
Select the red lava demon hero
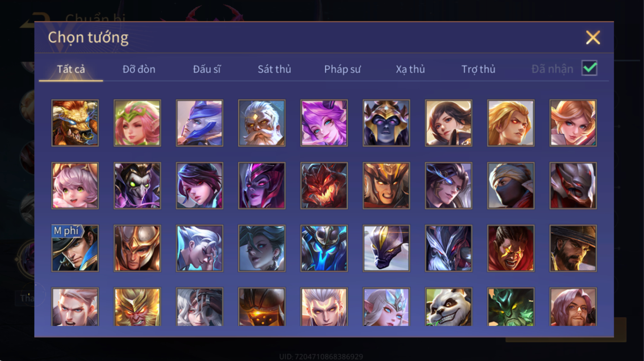(324, 186)
